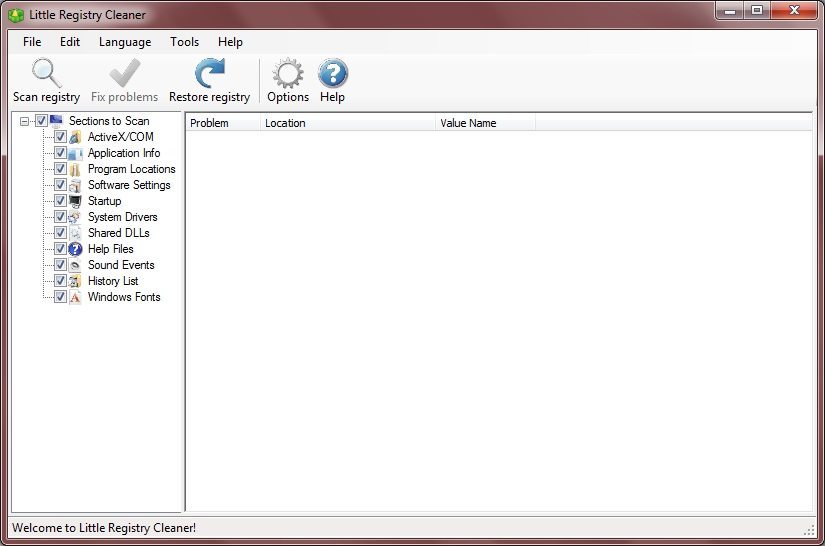
Task: Click the Restore registry arrow icon
Action: pos(209,73)
